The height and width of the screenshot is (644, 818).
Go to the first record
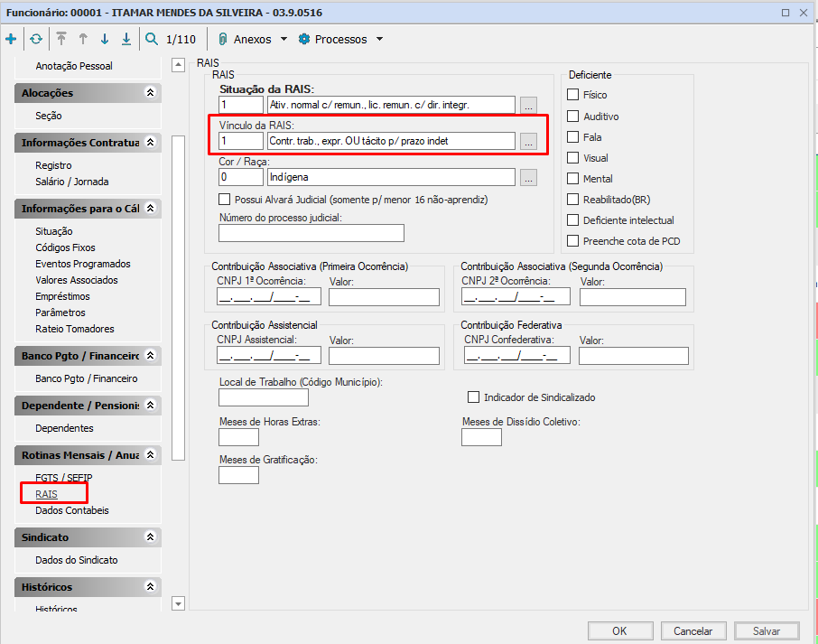coord(61,39)
